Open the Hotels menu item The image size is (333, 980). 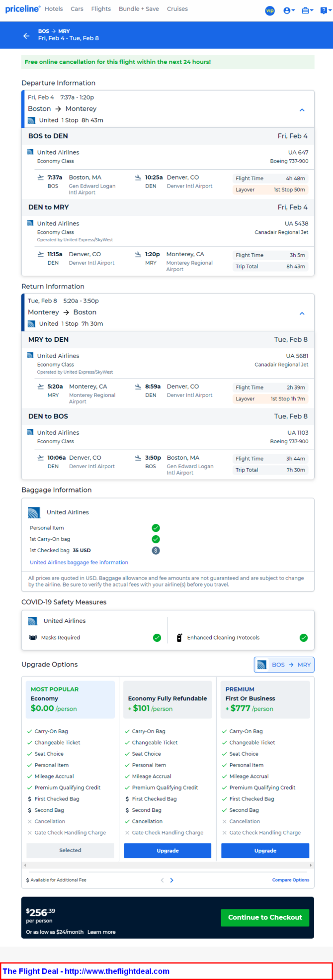click(54, 9)
